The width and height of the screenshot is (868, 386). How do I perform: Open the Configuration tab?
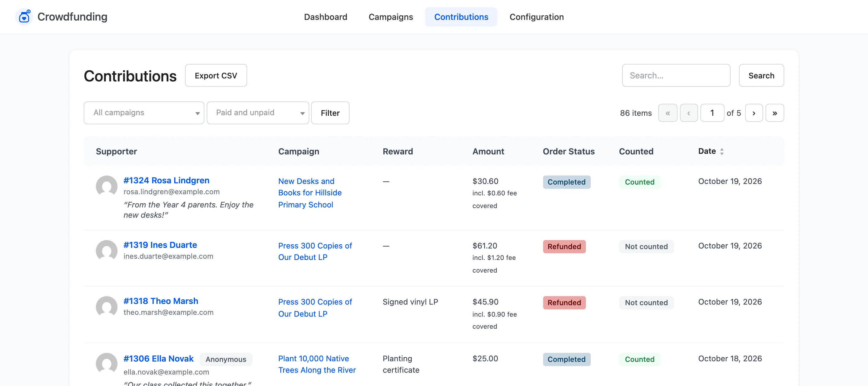tap(536, 17)
